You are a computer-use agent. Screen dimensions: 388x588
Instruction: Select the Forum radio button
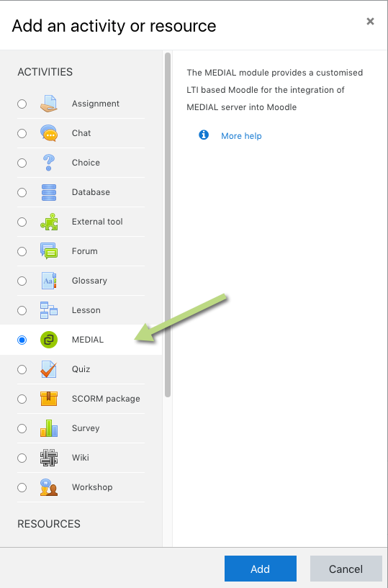pyautogui.click(x=22, y=251)
